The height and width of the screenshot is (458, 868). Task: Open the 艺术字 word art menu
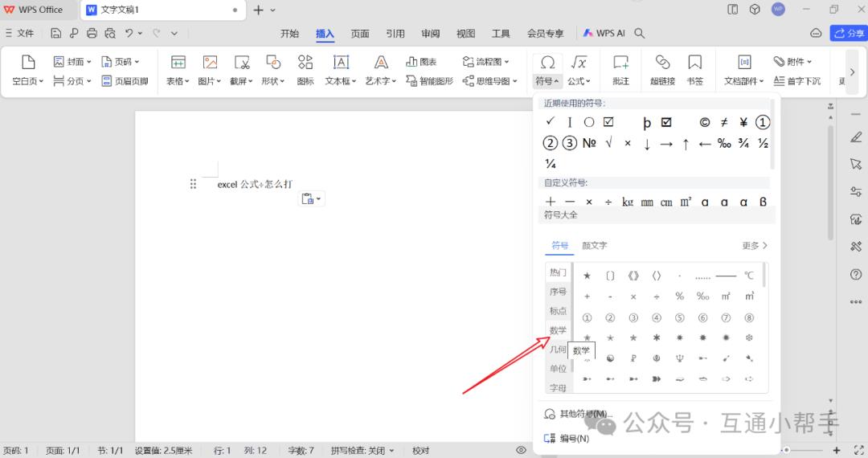[381, 70]
